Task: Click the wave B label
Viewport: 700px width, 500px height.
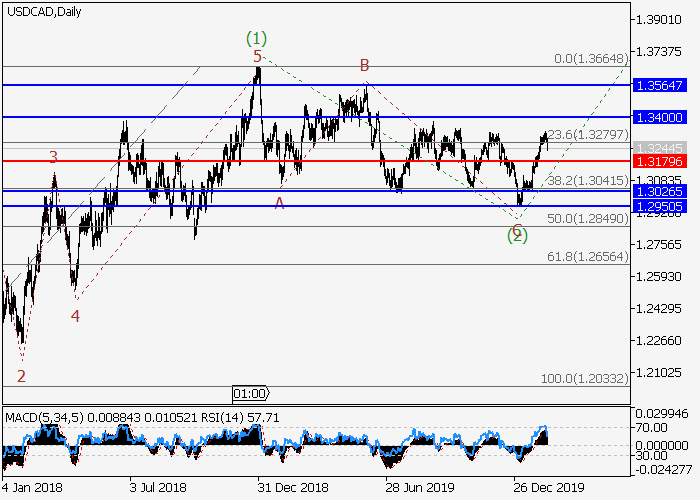Action: [365, 66]
